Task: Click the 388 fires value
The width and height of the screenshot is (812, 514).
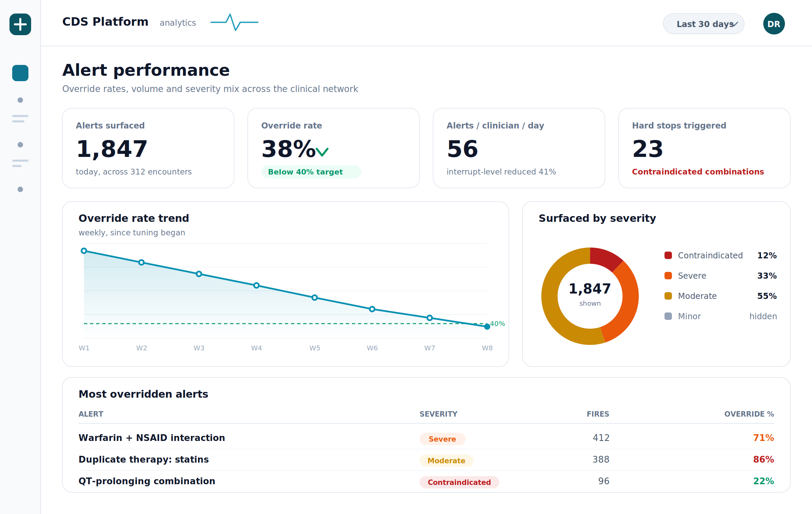Action: (x=601, y=460)
